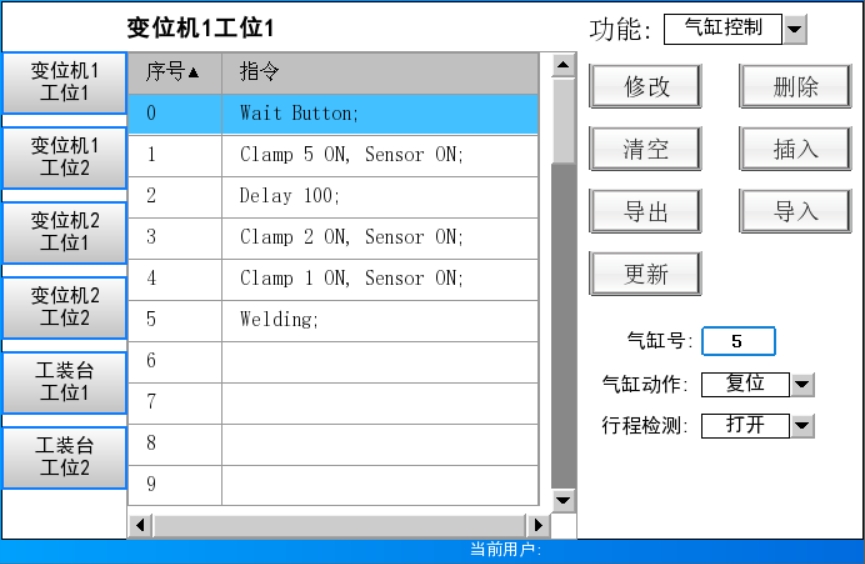Click the 修改 (modify) button
Screen dimensions: 865x564
click(x=645, y=87)
